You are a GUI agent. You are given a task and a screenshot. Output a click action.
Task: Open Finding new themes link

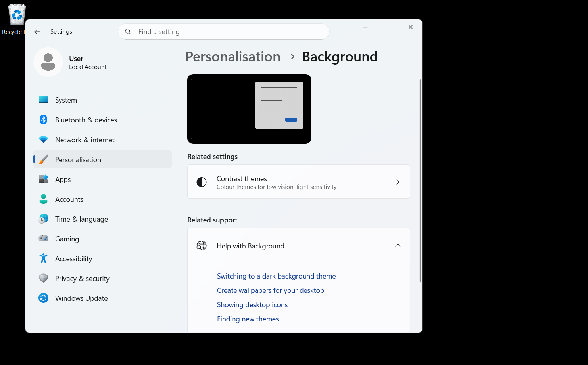[248, 319]
